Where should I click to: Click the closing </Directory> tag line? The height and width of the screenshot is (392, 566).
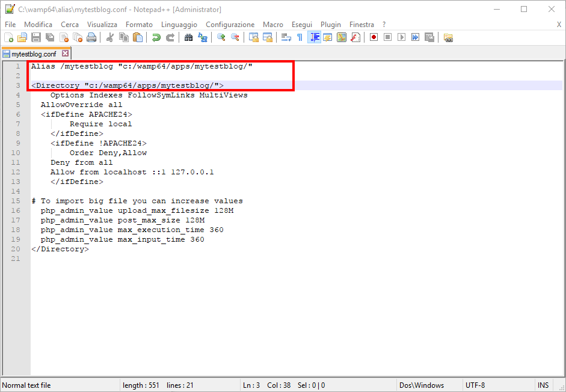(60, 249)
